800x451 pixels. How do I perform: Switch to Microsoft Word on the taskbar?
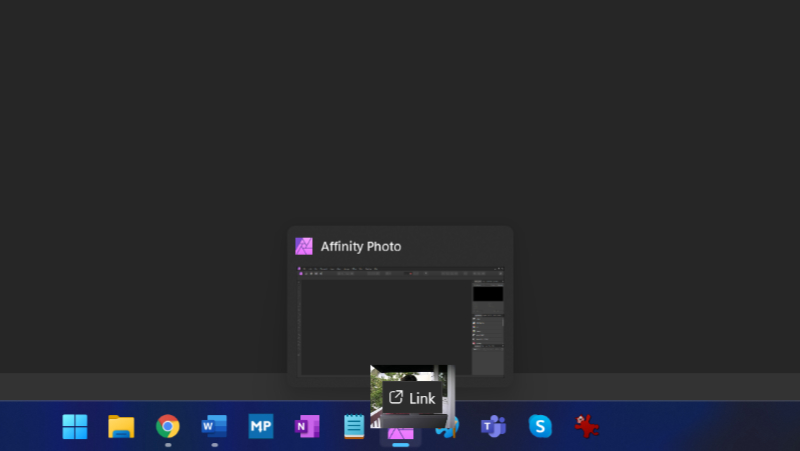(x=214, y=426)
